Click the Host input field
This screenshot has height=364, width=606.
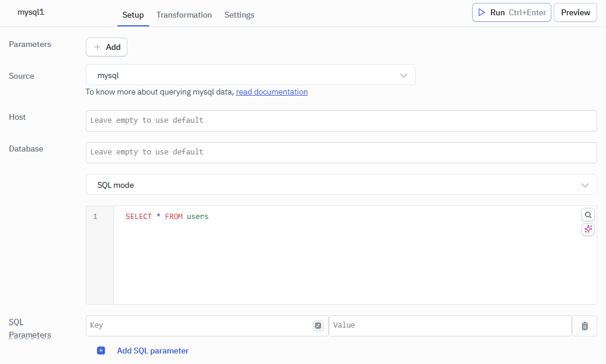tap(341, 120)
